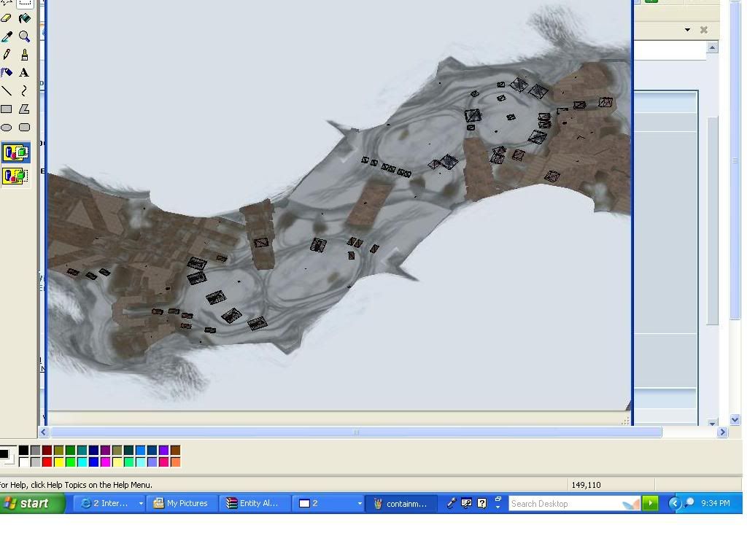Pick the black color swatch
Image resolution: width=747 pixels, height=560 pixels.
coord(24,451)
